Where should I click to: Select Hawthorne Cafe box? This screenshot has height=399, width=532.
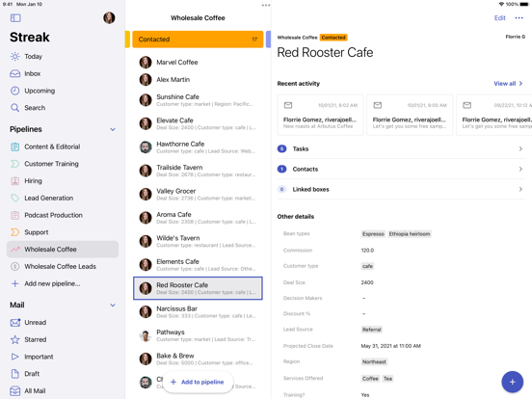pyautogui.click(x=198, y=147)
